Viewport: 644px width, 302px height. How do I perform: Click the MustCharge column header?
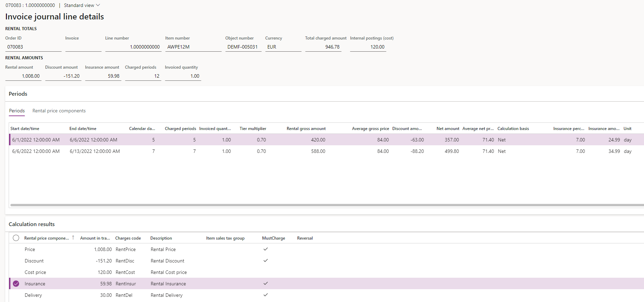click(x=274, y=238)
